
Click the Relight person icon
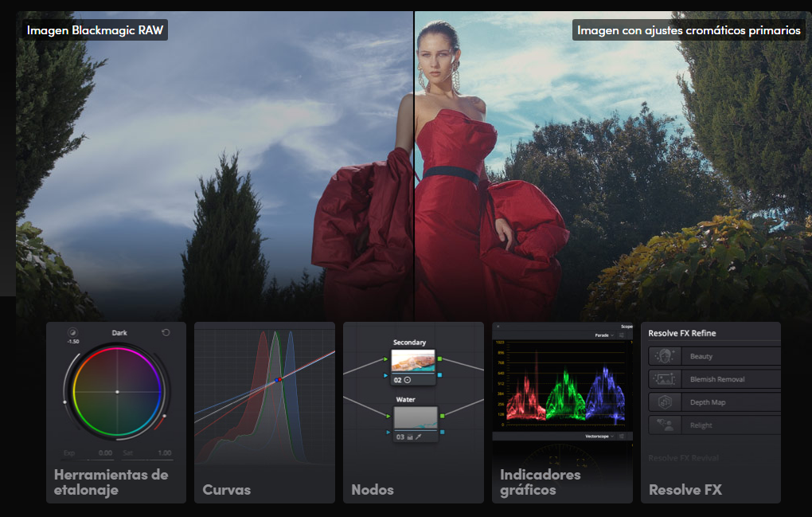tap(665, 425)
